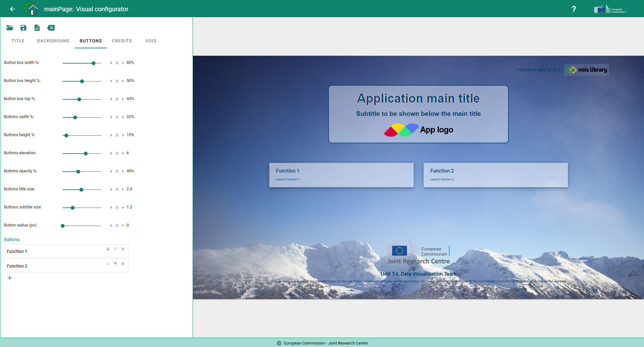Open the VOIS tab
Screen dimensions: 644x347
[x=151, y=41]
